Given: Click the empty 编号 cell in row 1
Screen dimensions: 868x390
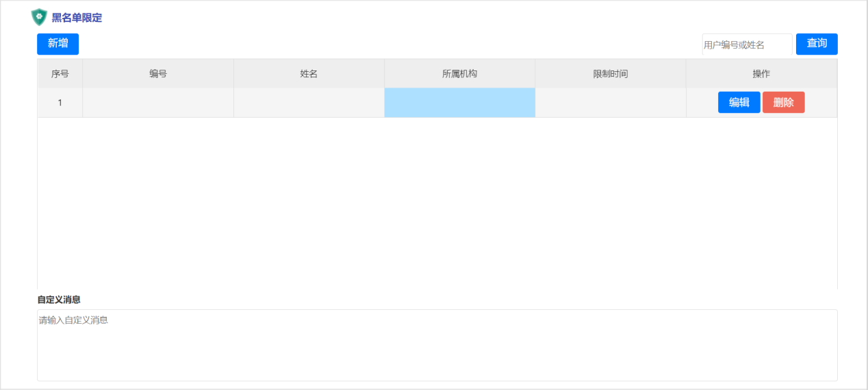Looking at the screenshot, I should pyautogui.click(x=158, y=103).
